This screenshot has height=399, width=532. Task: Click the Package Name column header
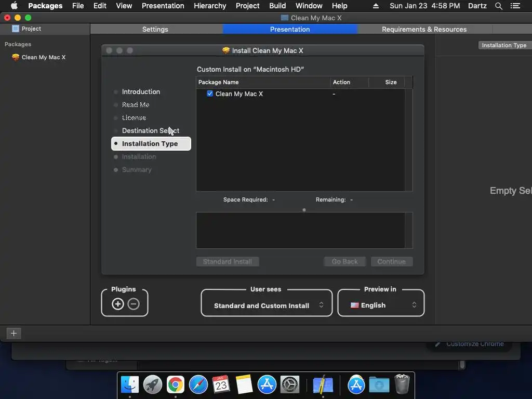click(x=263, y=82)
